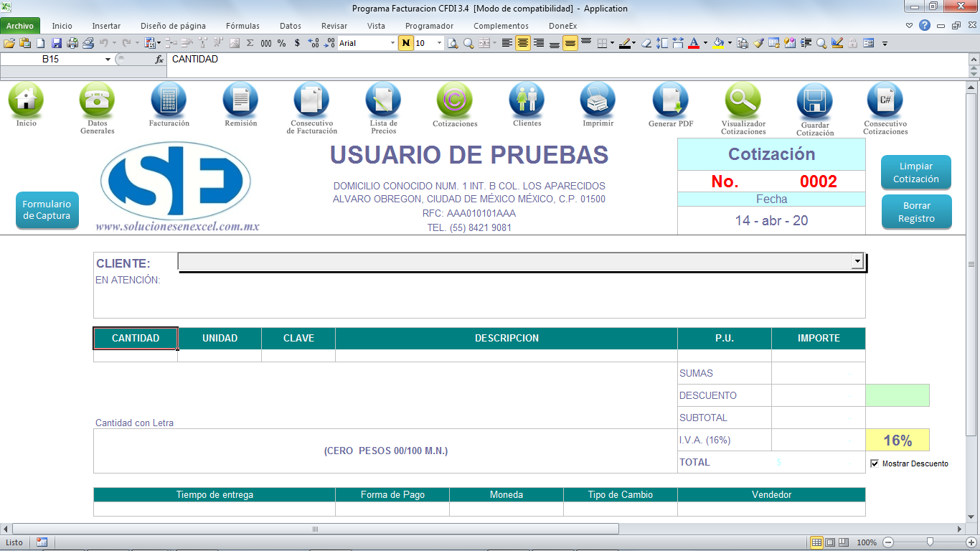980x551 pixels.
Task: Open the Clientes people icon
Action: (527, 100)
